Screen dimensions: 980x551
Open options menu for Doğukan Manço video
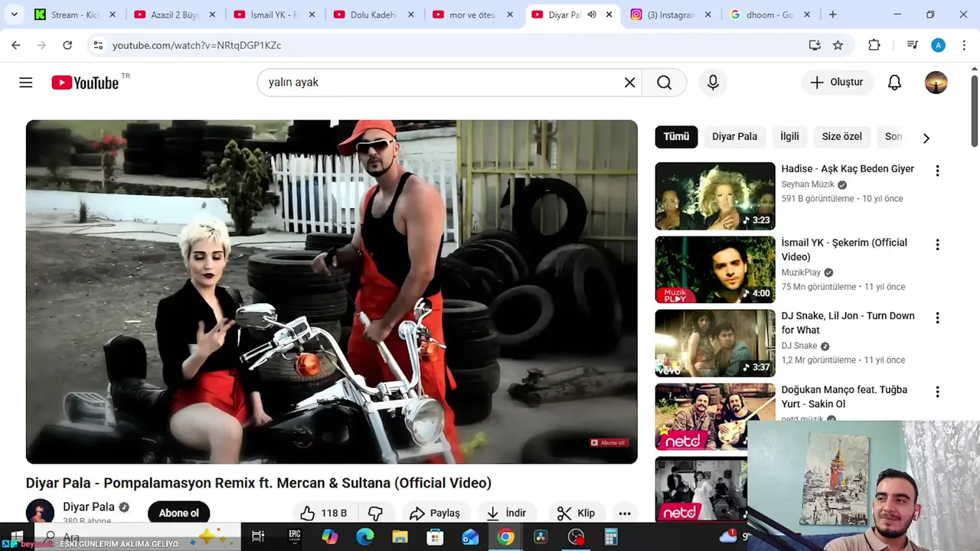(937, 392)
